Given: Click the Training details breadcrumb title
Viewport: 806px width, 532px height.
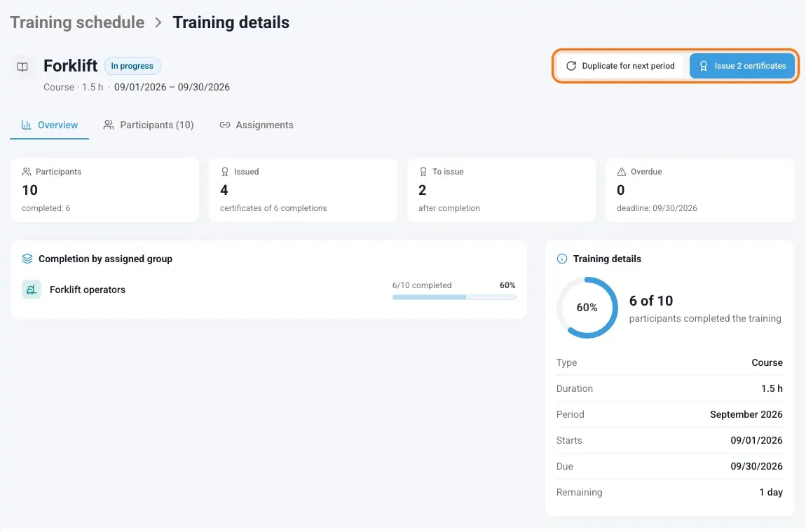Looking at the screenshot, I should click(231, 22).
